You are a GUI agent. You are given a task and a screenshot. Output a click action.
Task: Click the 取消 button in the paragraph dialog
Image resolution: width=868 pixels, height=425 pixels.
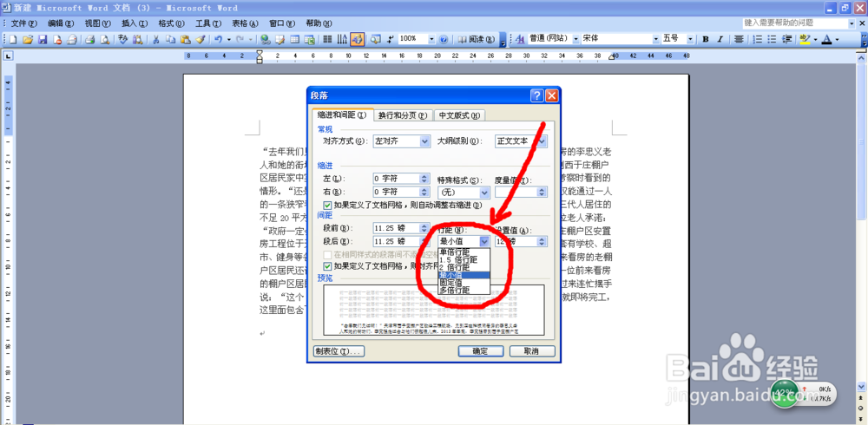532,351
